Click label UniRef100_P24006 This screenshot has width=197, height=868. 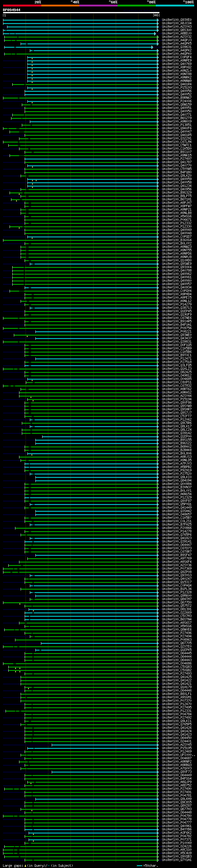click(x=177, y=101)
